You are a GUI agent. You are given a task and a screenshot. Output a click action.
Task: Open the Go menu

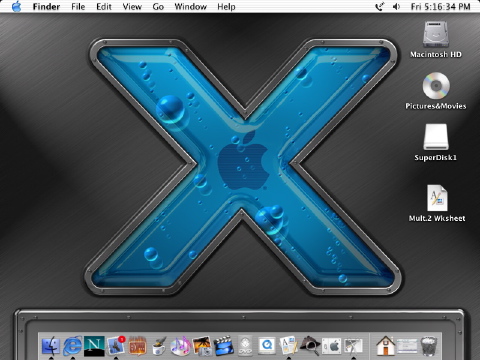point(158,7)
